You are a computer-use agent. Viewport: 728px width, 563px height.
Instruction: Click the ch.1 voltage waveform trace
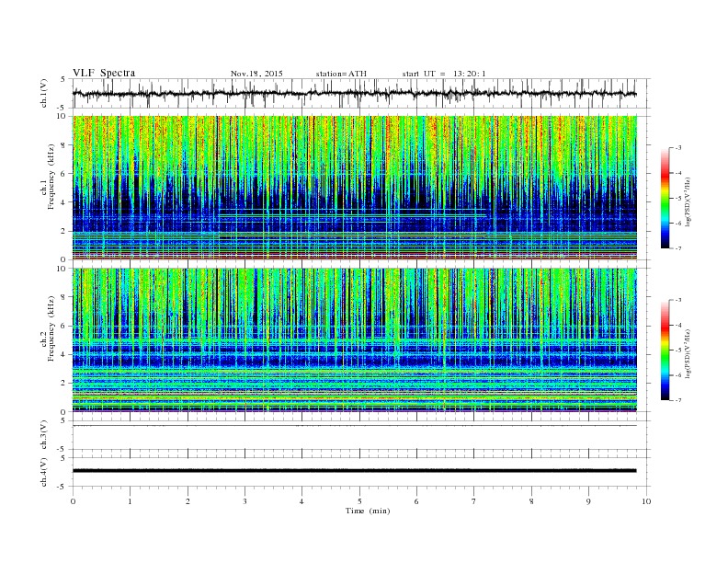click(354, 93)
